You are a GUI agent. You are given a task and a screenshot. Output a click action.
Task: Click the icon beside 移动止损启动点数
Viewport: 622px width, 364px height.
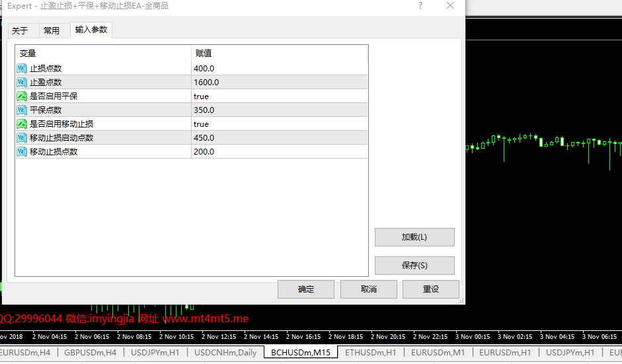[21, 138]
